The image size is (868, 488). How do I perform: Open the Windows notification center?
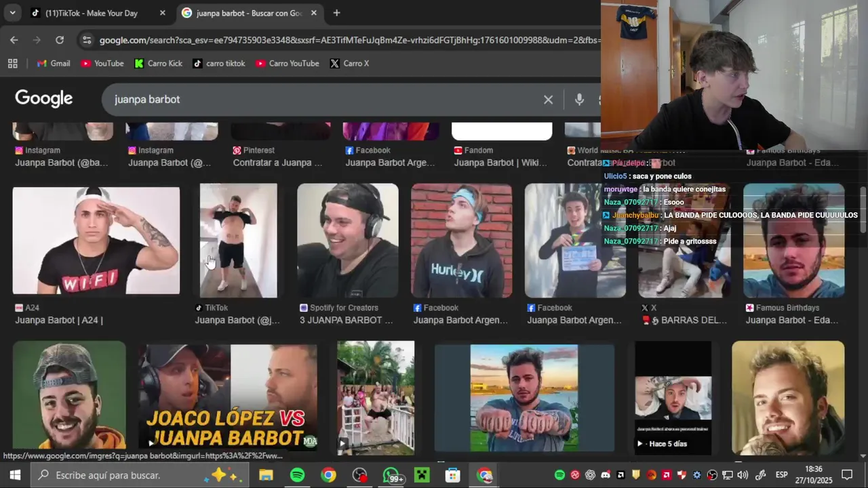pyautogui.click(x=847, y=475)
